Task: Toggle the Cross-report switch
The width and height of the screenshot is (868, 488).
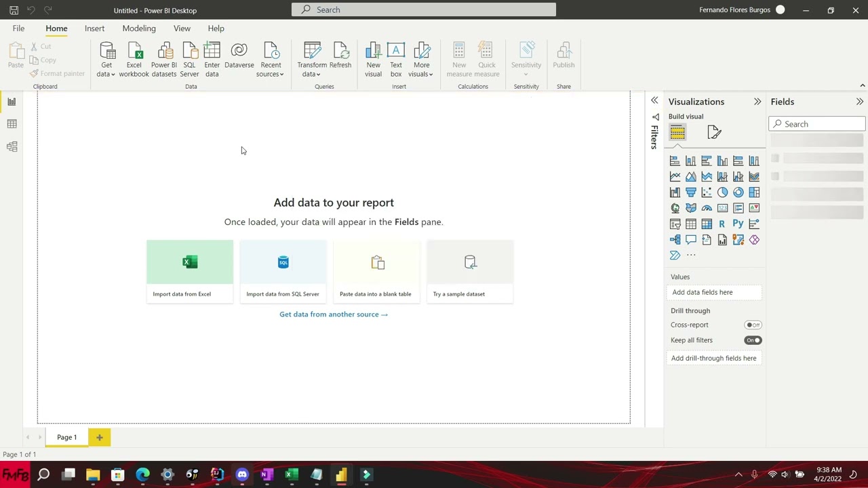Action: [x=753, y=325]
